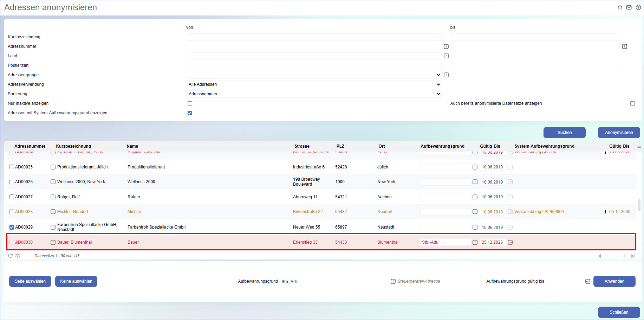Click the favorite star icon in header
The width and height of the screenshot is (644, 320).
point(620,7)
